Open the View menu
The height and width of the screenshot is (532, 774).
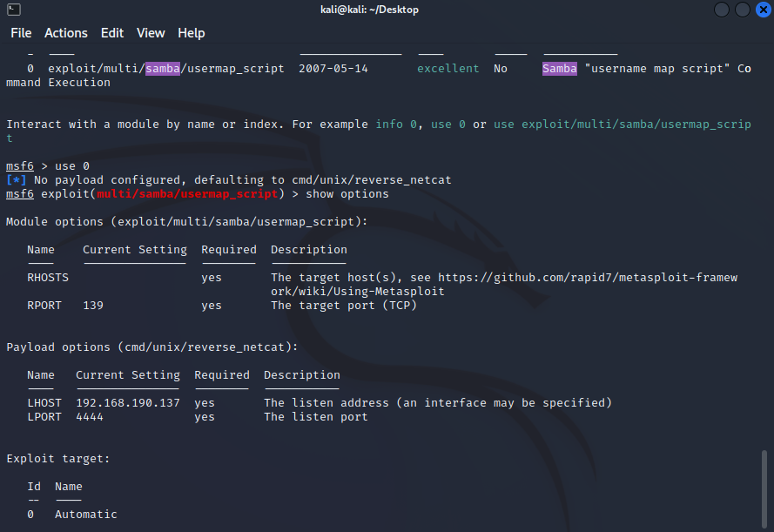click(151, 33)
